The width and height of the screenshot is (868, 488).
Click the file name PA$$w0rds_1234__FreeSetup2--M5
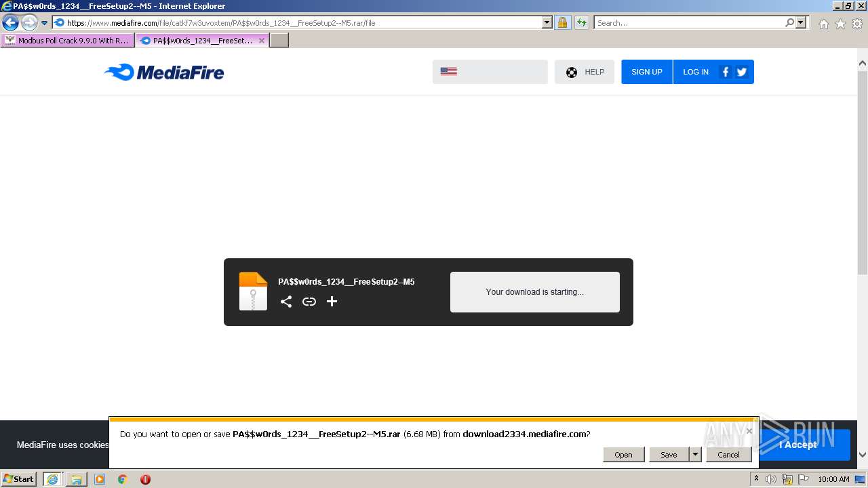pyautogui.click(x=347, y=282)
